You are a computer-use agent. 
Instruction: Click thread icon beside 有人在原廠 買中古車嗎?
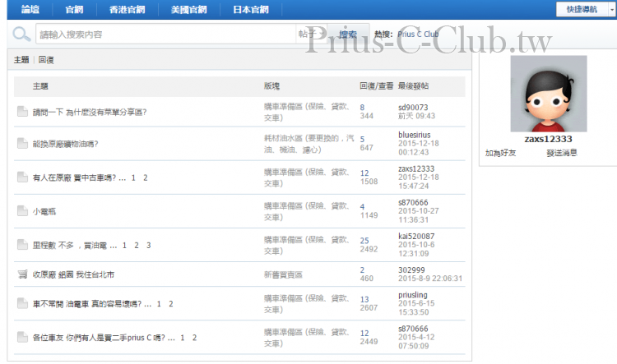(x=22, y=177)
